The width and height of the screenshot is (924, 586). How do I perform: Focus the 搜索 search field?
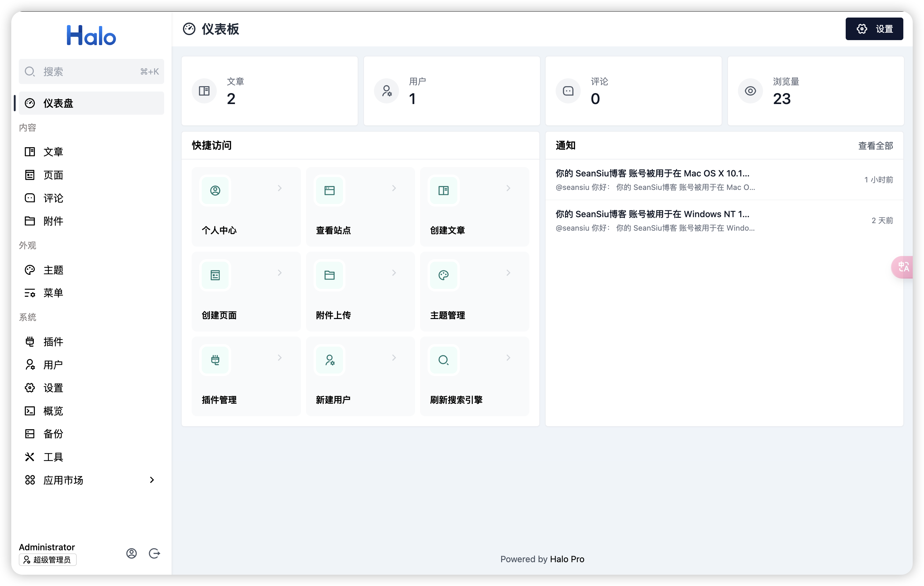point(91,71)
